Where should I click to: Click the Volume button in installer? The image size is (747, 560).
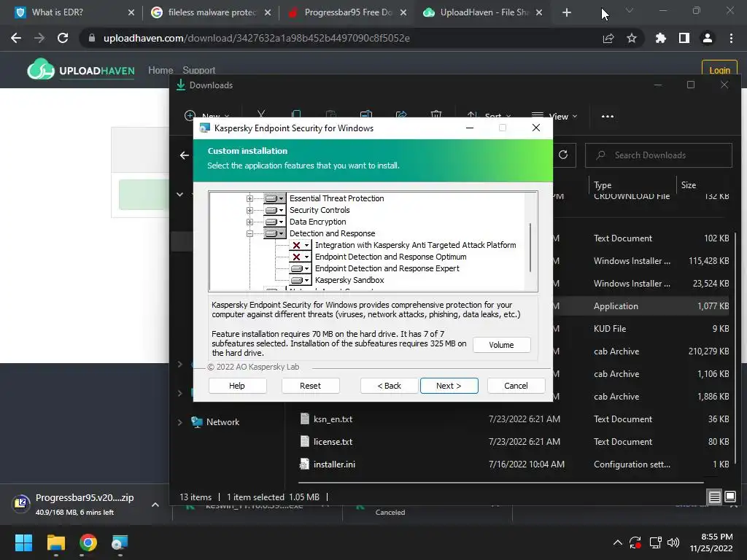[x=501, y=345]
